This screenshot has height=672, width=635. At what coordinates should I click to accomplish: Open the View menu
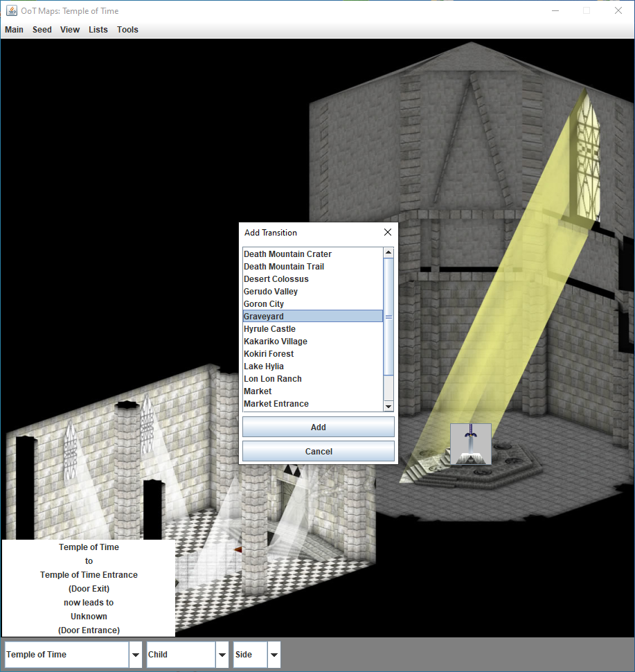click(x=70, y=30)
